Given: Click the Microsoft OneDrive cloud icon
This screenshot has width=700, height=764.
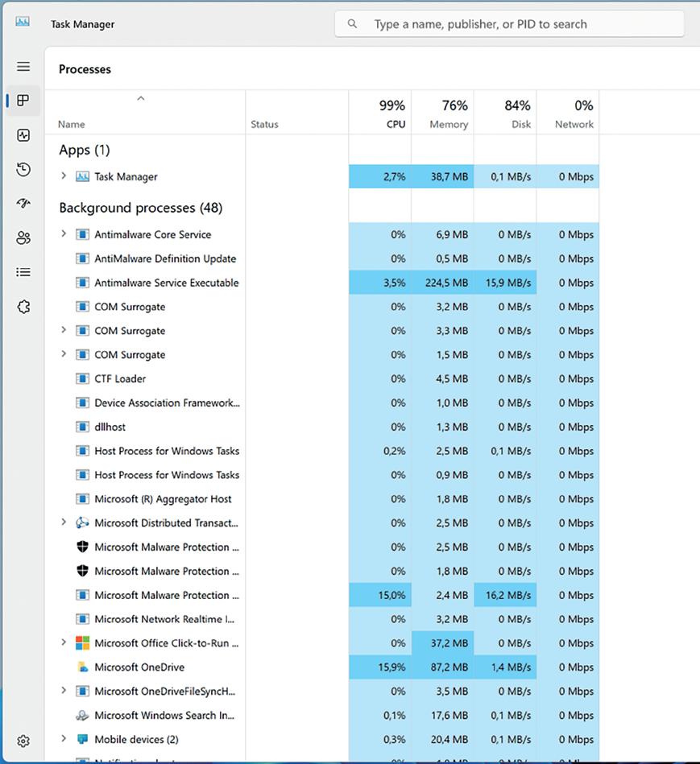Looking at the screenshot, I should coord(82,667).
